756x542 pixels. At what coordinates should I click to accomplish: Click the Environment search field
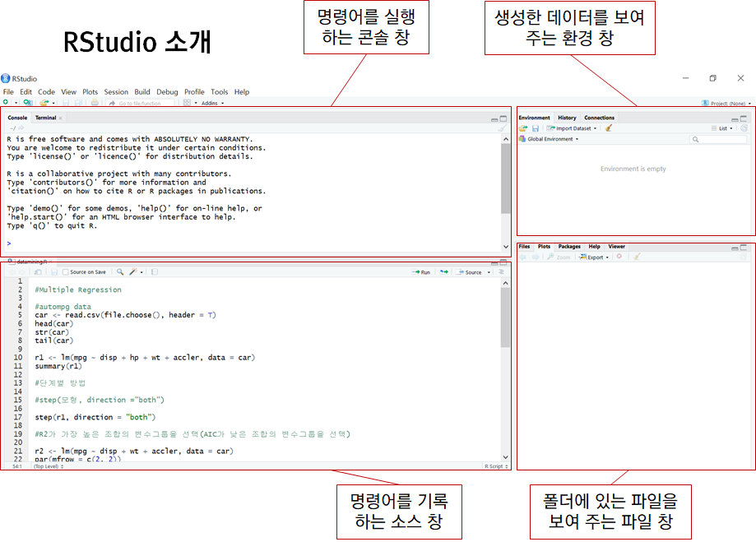(718, 139)
